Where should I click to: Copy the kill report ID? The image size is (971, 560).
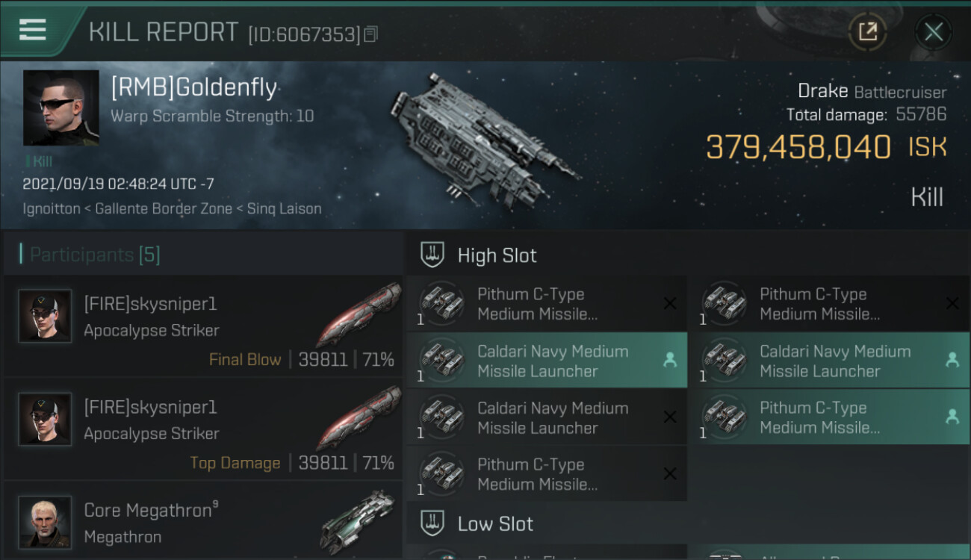[x=371, y=34]
